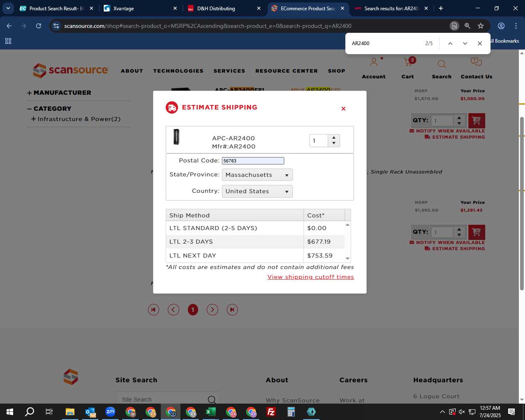Select the LTL 2-3 DAYS row
The height and width of the screenshot is (420, 525).
[255, 242]
